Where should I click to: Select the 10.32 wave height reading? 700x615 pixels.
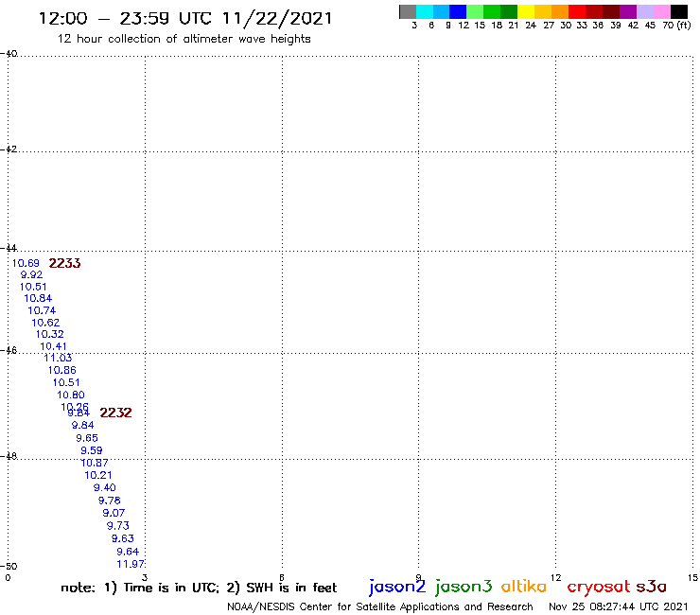tap(49, 335)
